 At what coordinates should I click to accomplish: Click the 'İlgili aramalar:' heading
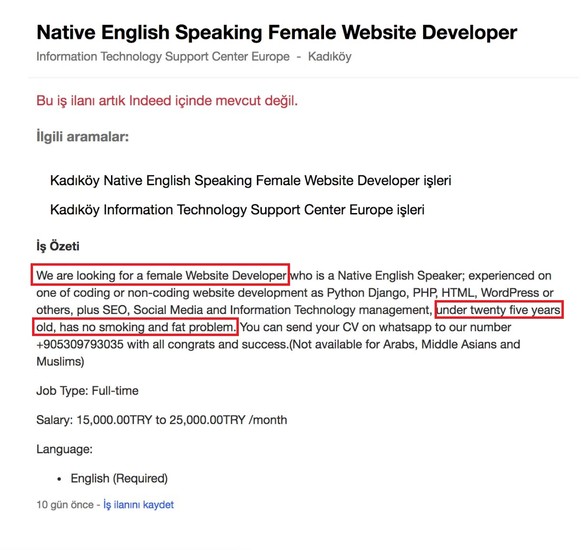(82, 137)
